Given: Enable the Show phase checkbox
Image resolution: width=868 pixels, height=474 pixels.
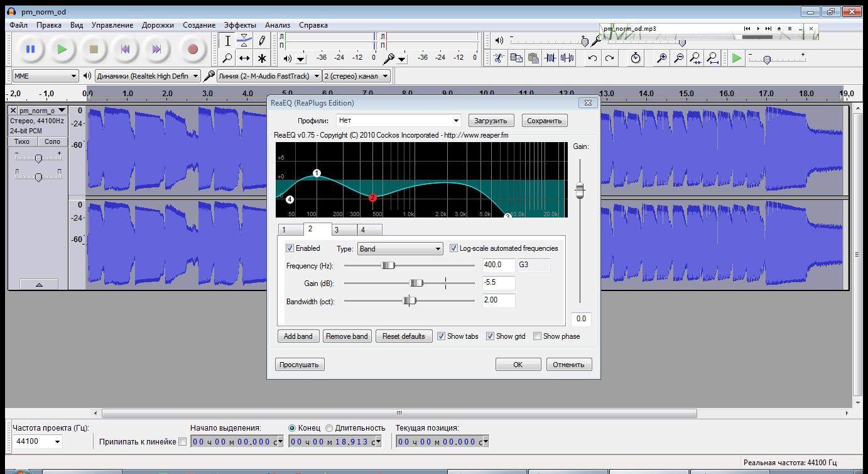Looking at the screenshot, I should coord(537,336).
